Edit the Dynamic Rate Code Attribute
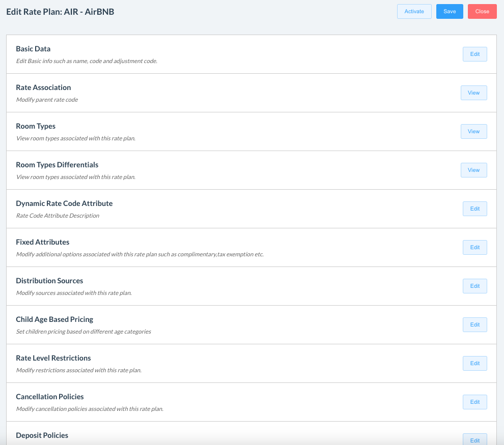Screen dimensions: 504x445 474,209
